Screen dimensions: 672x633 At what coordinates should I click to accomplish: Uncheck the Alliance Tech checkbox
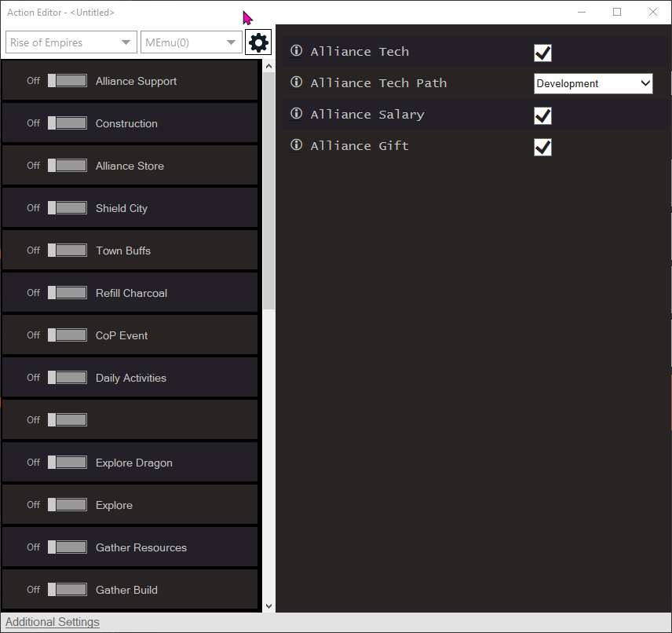tap(542, 53)
